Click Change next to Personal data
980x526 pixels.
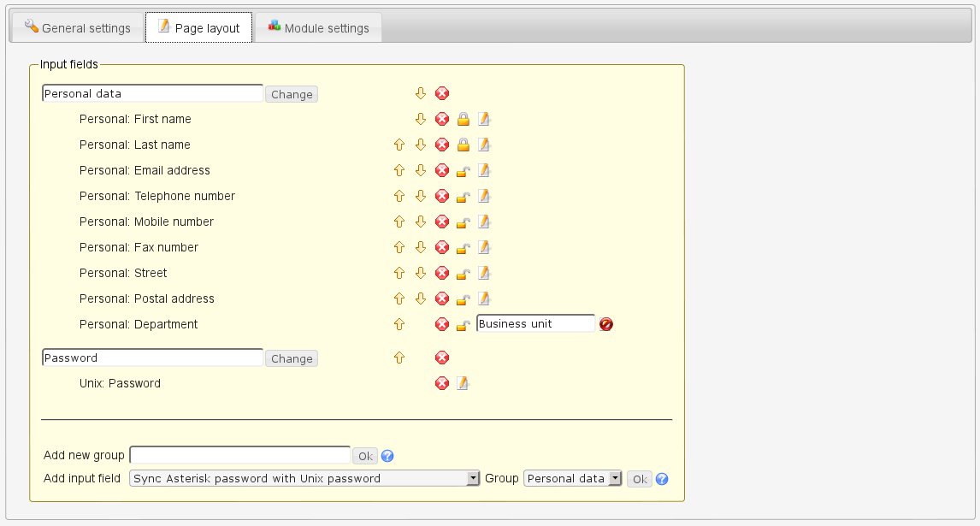(x=292, y=95)
